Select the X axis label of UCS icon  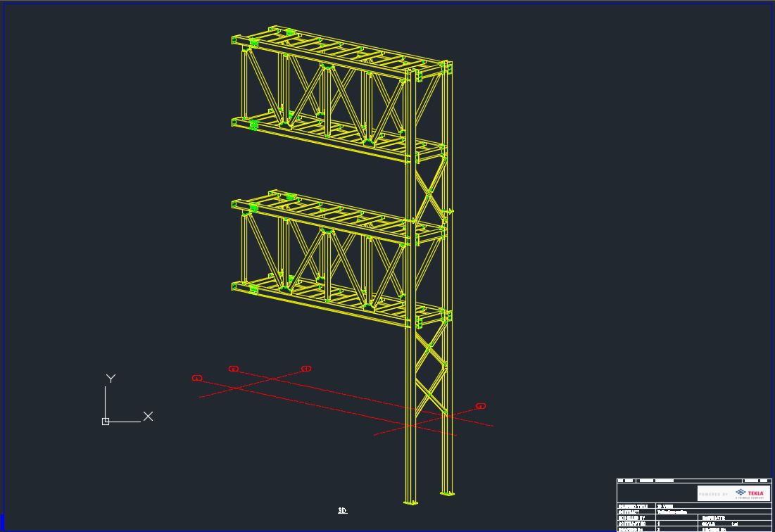(148, 417)
